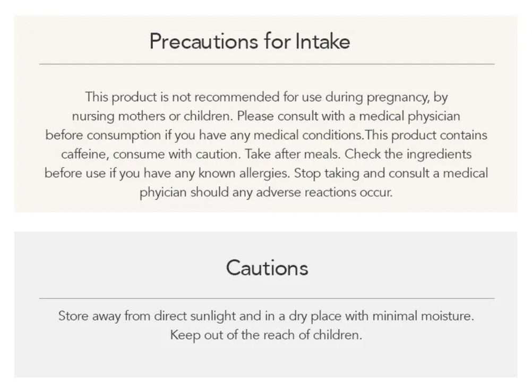Click the text 'before use if you have any known allergies'
The height and width of the screenshot is (392, 532).
(x=167, y=174)
